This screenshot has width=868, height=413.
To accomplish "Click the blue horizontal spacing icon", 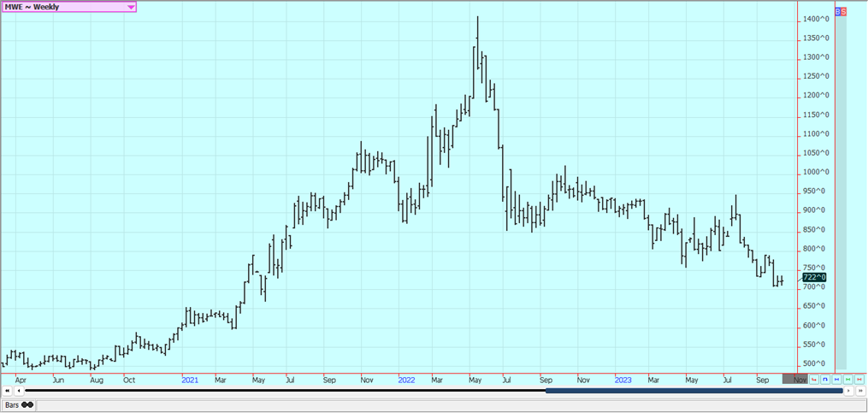I will 836,380.
